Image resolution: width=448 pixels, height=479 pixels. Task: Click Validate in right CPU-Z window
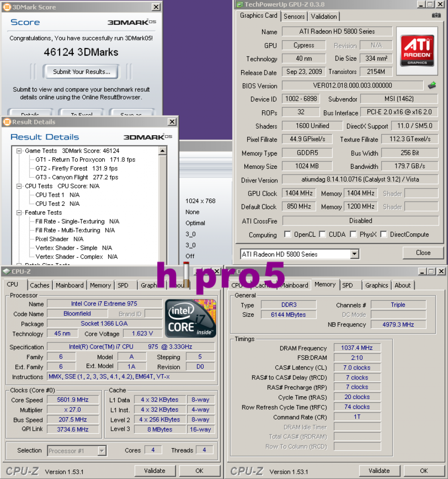click(379, 471)
